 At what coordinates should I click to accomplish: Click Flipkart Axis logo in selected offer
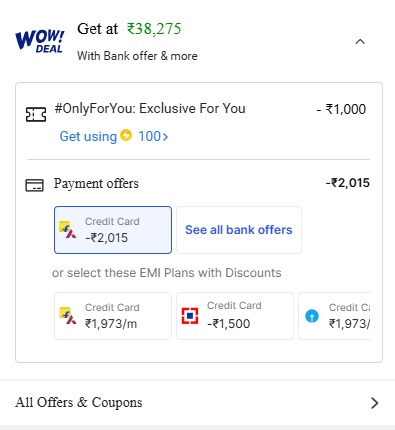click(67, 230)
